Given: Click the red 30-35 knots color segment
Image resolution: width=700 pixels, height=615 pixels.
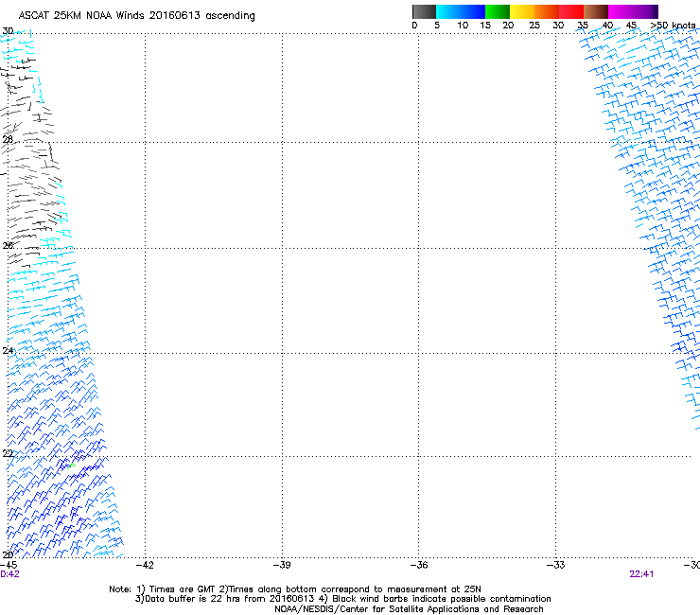Looking at the screenshot, I should coord(571,11).
